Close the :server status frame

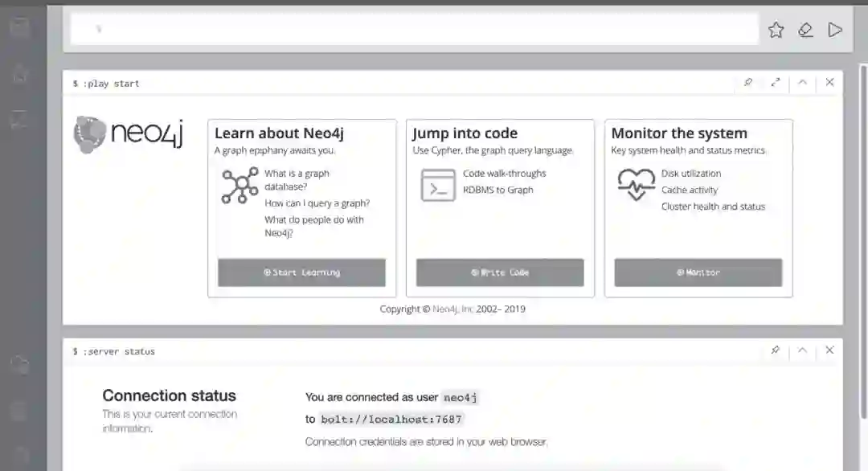(x=829, y=350)
